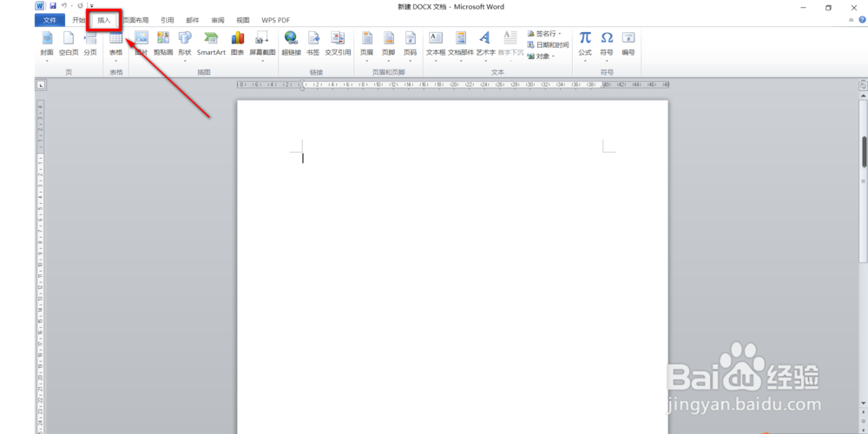This screenshot has height=434, width=868.
Task: Expand the signature line (签名行) arrow
Action: point(560,34)
